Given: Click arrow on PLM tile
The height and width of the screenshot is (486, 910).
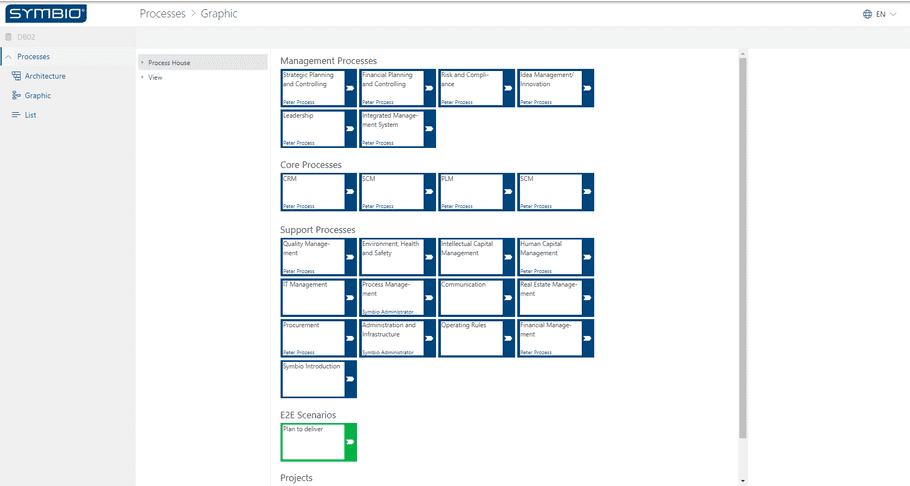Looking at the screenshot, I should click(508, 192).
